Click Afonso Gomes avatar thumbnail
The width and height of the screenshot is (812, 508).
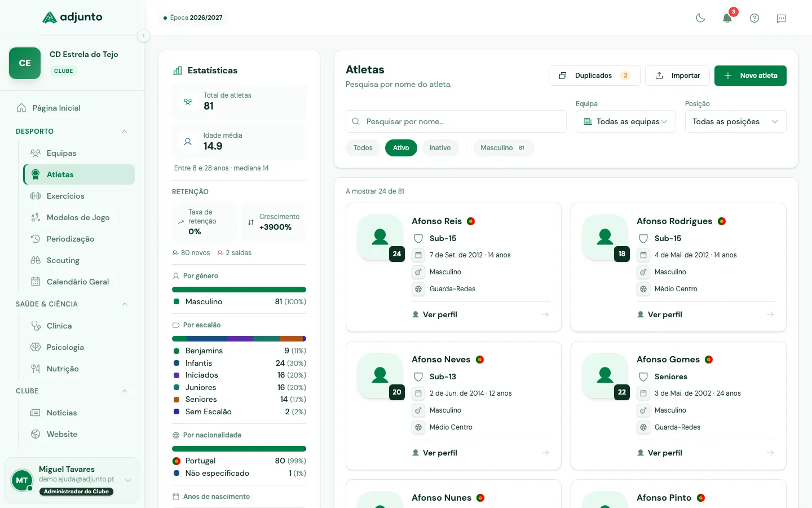pos(605,375)
